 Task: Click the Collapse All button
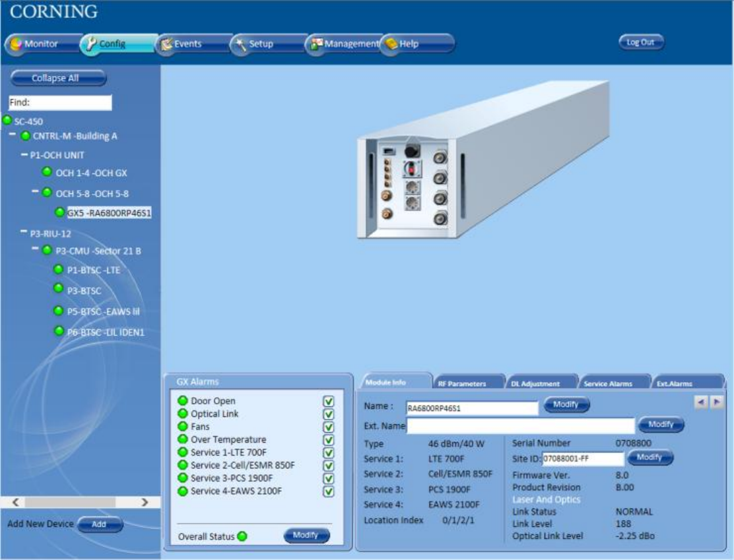pyautogui.click(x=59, y=78)
